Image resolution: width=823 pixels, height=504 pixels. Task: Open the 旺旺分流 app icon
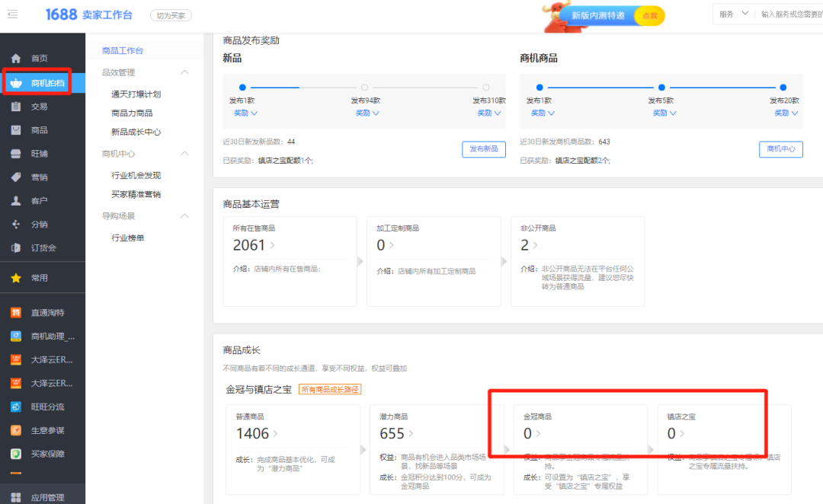(16, 407)
